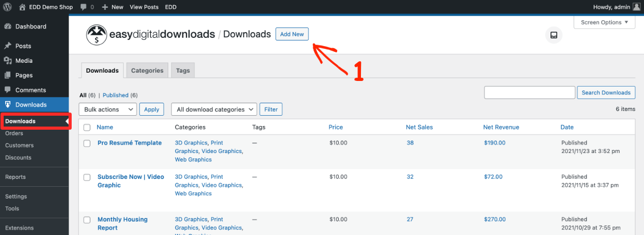Open the Downloads submenu item in sidebar

tap(20, 121)
